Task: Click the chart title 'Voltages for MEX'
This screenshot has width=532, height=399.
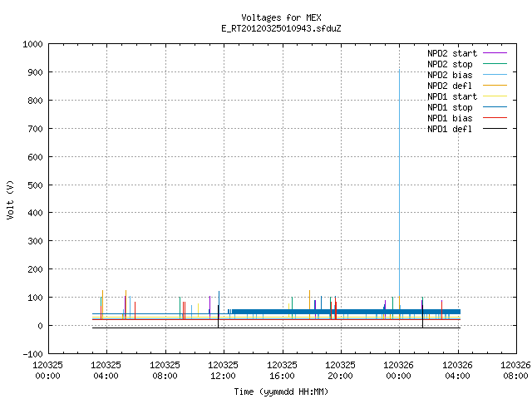Action: click(x=281, y=17)
